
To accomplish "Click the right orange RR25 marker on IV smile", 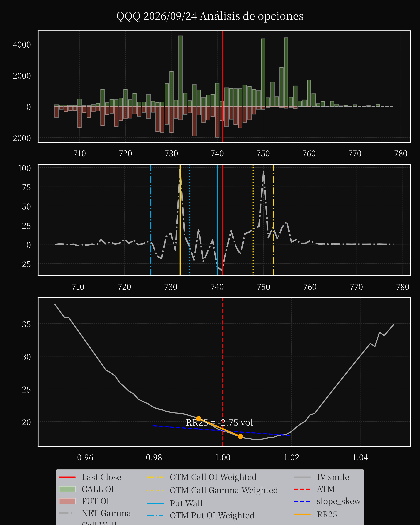I will click(x=240, y=437).
